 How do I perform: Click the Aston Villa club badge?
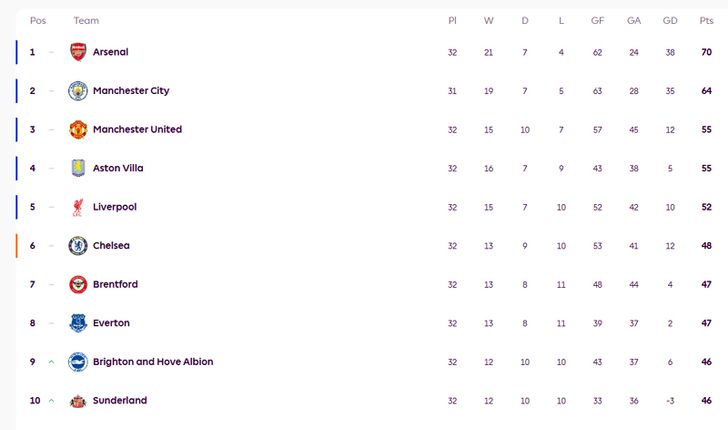(x=78, y=168)
